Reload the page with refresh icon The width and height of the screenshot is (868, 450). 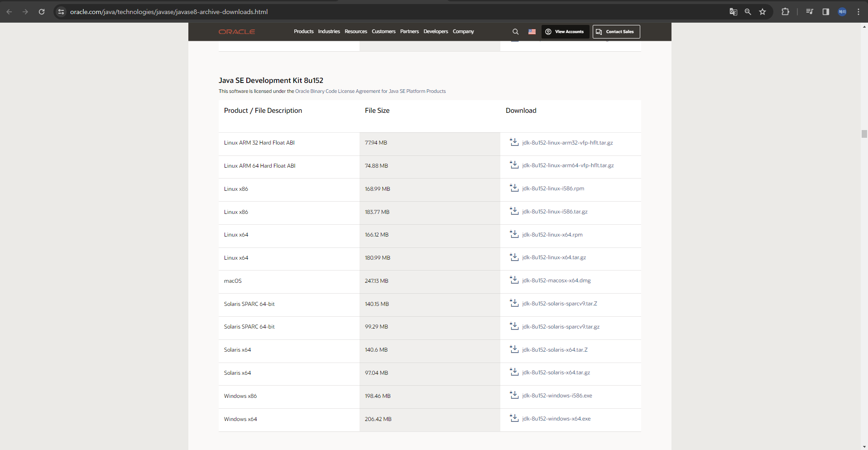pos(42,12)
